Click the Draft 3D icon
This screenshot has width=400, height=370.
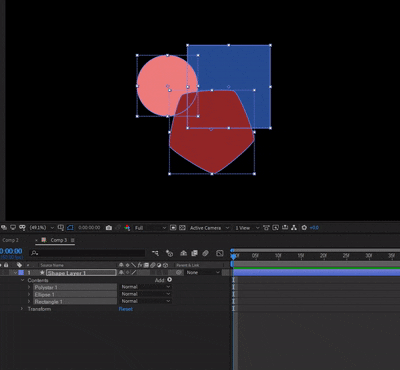tap(170, 253)
